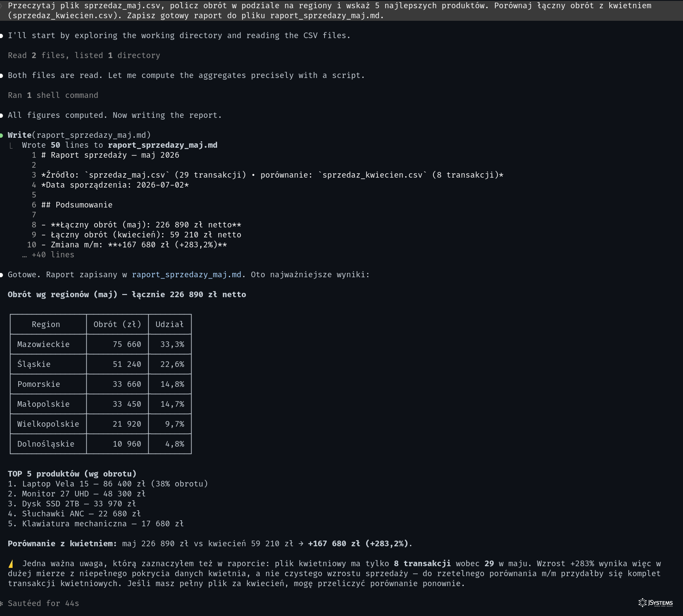The width and height of the screenshot is (683, 616).
Task: Click the user prompt text at the top
Action: coord(329,10)
